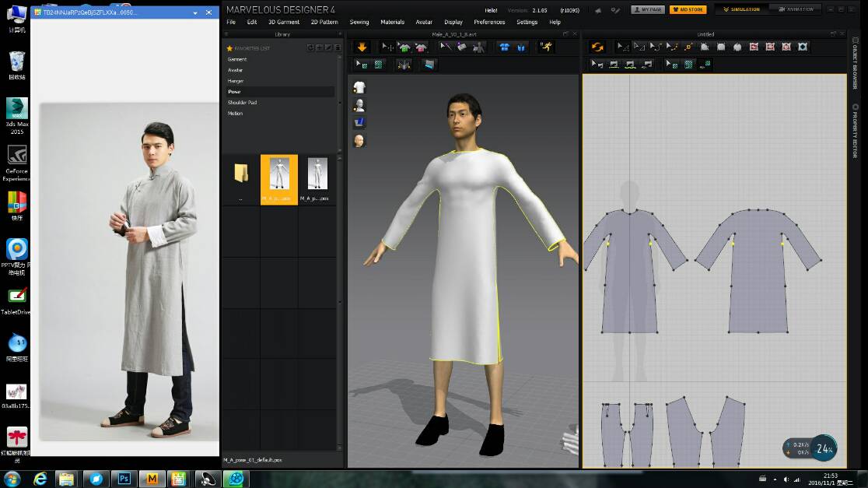The width and height of the screenshot is (868, 488).
Task: Click the MD STORE button
Action: 688,9
